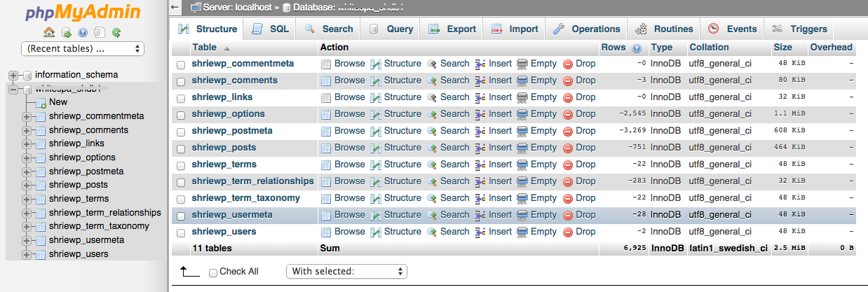The image size is (868, 292).
Task: Check the shriewp_terms row checkbox
Action: pyautogui.click(x=181, y=165)
